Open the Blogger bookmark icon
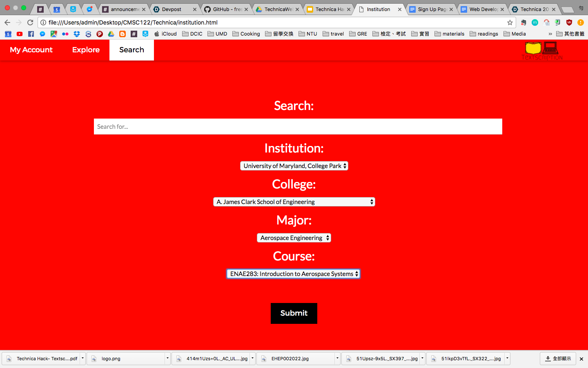This screenshot has width=588, height=368. (122, 34)
